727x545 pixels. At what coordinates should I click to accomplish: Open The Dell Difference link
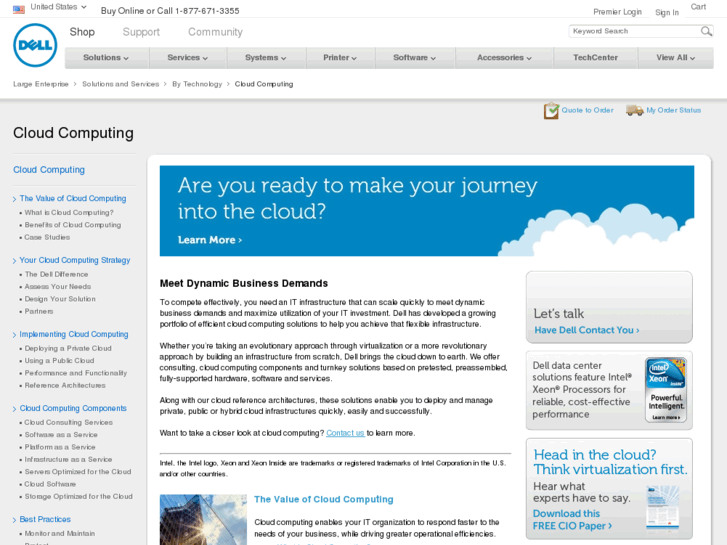click(56, 274)
